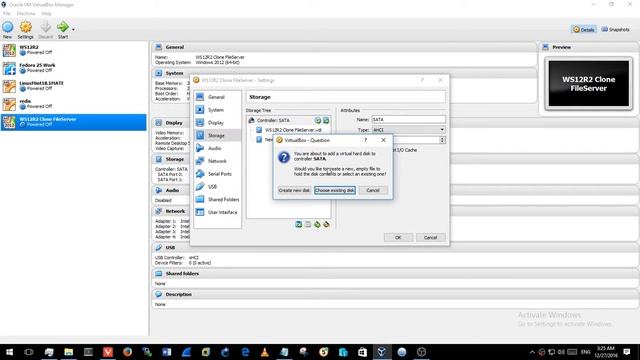Open the Help menu

tap(46, 13)
